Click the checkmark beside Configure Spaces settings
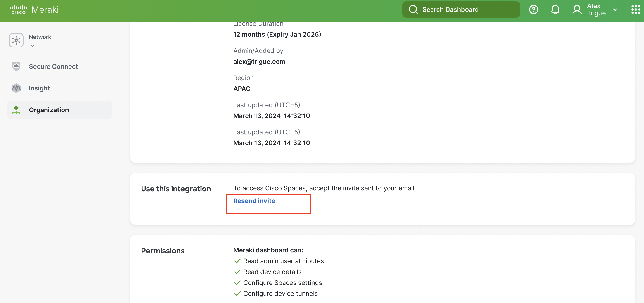The image size is (644, 303). pos(237,282)
